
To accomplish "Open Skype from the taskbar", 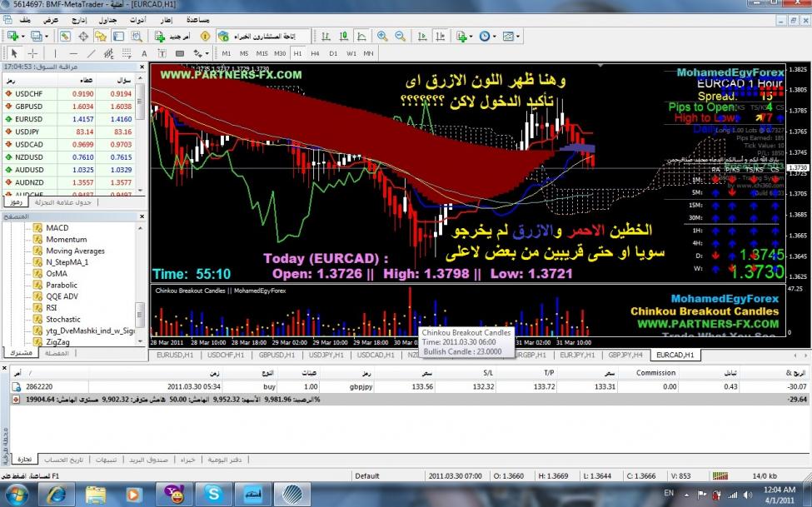I will 213,495.
